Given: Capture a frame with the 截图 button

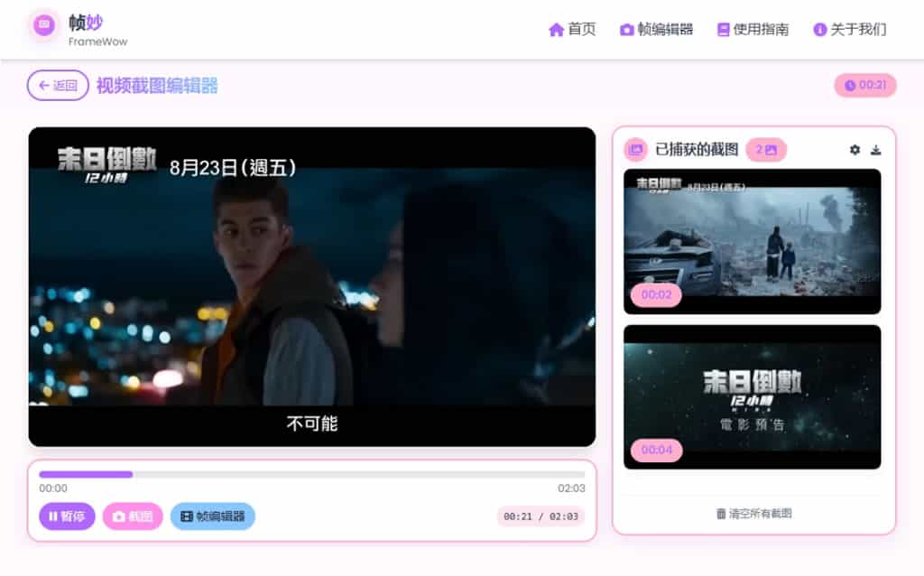Looking at the screenshot, I should (133, 516).
